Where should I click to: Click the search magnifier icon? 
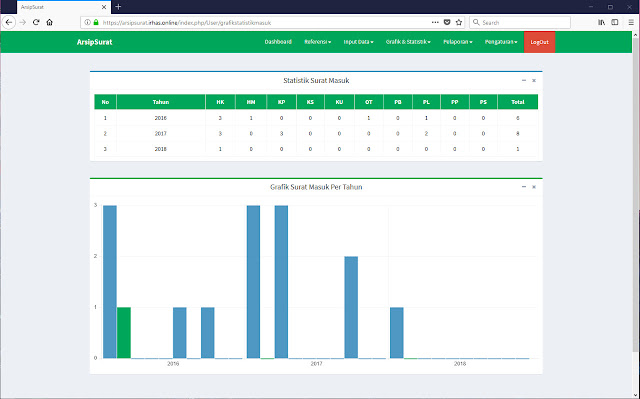coord(476,22)
